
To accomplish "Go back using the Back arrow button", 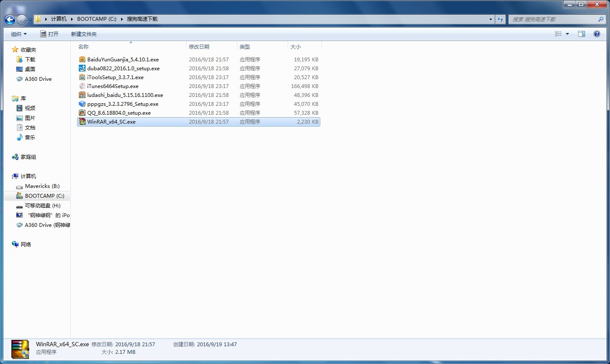I will tap(10, 19).
